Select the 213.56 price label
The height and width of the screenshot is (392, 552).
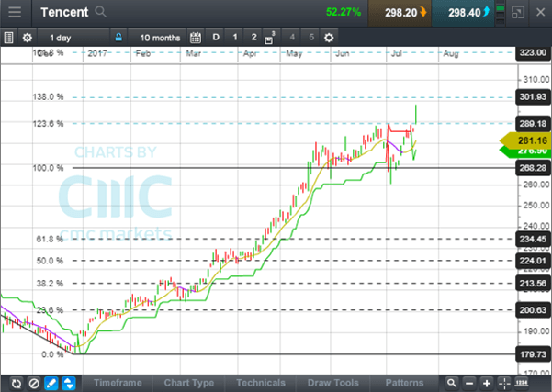point(533,284)
